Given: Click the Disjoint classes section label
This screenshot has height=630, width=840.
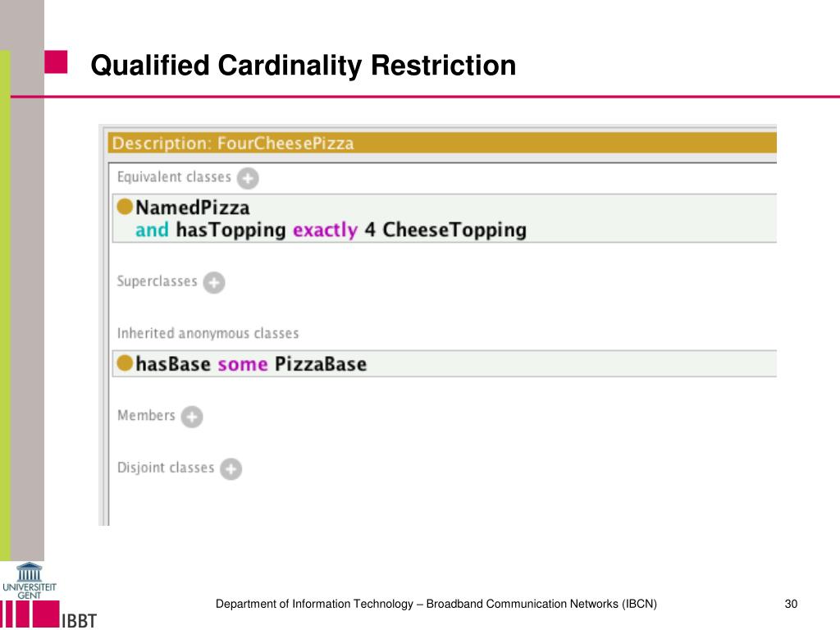Looking at the screenshot, I should (x=166, y=468).
